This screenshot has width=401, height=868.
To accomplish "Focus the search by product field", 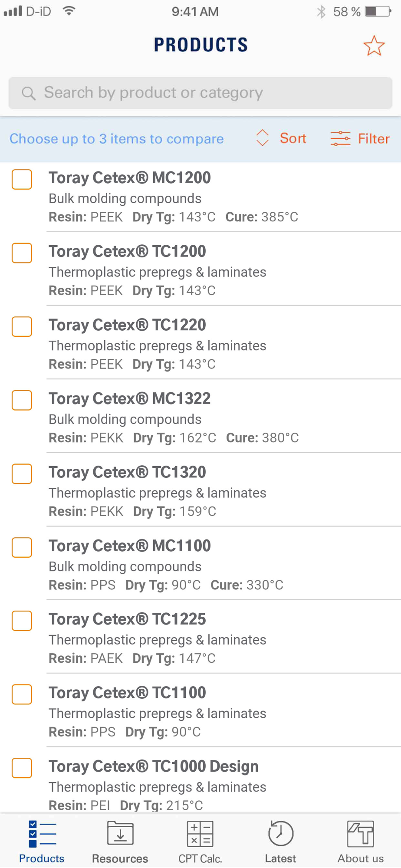I will pyautogui.click(x=200, y=93).
